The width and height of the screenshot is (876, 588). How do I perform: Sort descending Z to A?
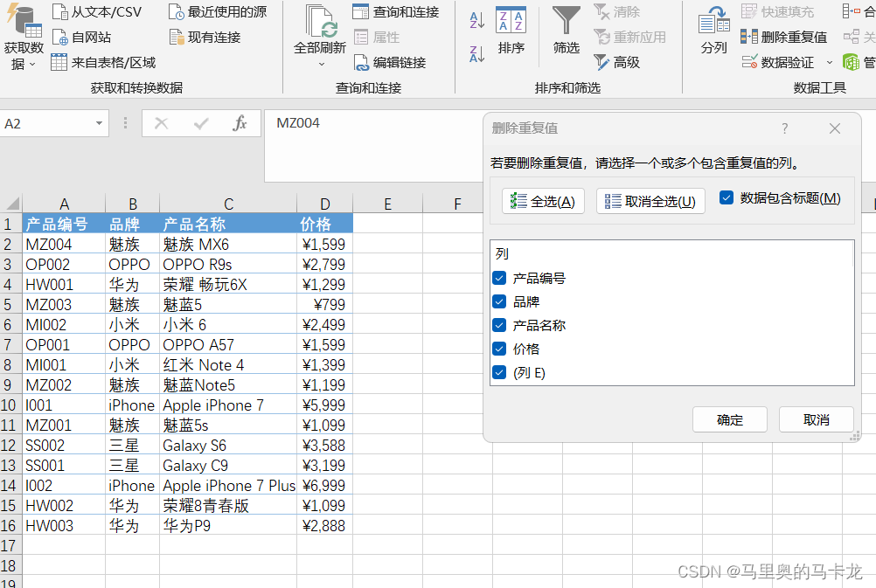(476, 54)
